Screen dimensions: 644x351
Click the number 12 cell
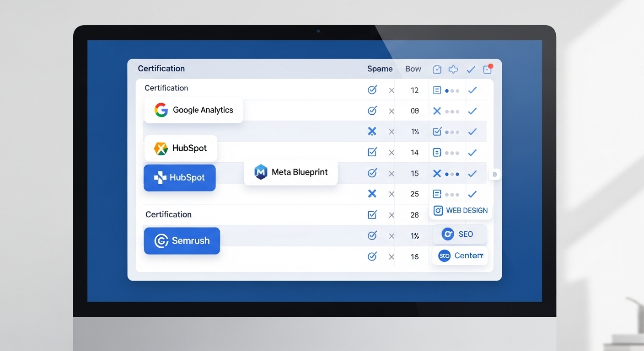414,90
